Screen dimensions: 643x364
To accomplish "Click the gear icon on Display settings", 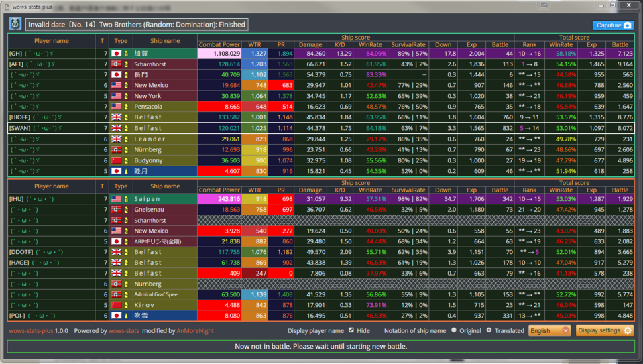I will point(628,330).
